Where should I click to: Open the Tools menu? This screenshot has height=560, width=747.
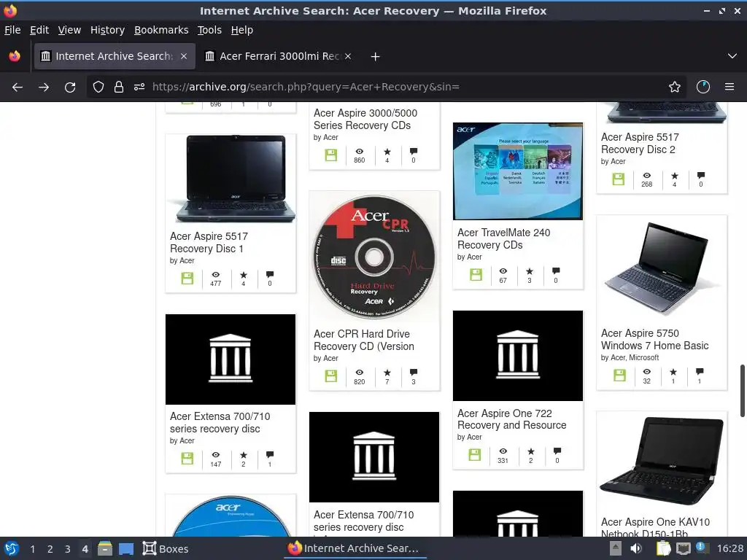coord(209,30)
